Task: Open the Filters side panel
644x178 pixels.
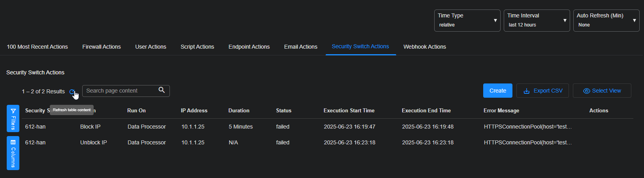Action: tap(13, 118)
